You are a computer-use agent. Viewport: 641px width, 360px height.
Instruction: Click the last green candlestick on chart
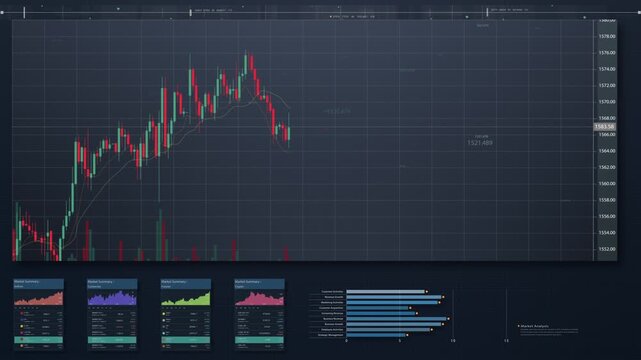pyautogui.click(x=289, y=132)
